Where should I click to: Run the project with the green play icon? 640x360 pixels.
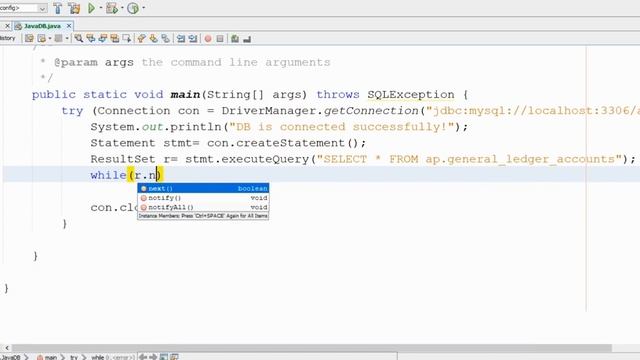point(91,8)
